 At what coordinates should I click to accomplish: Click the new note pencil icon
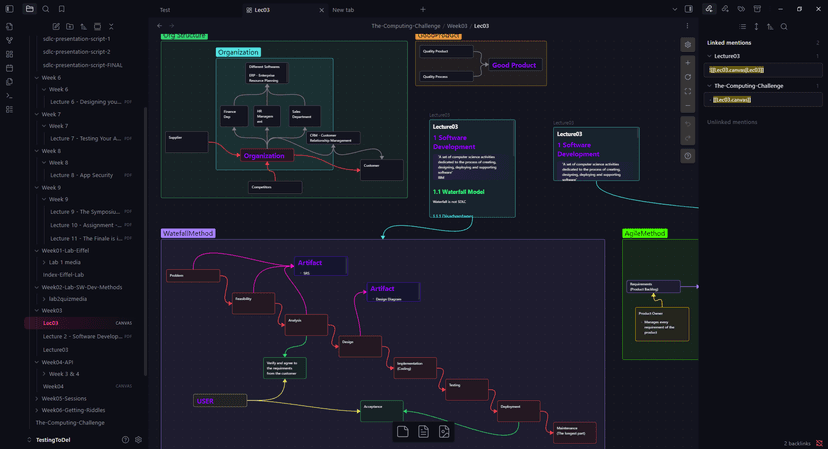point(56,26)
